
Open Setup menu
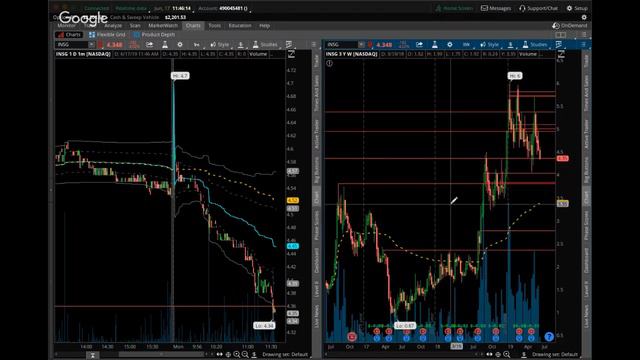click(x=577, y=8)
